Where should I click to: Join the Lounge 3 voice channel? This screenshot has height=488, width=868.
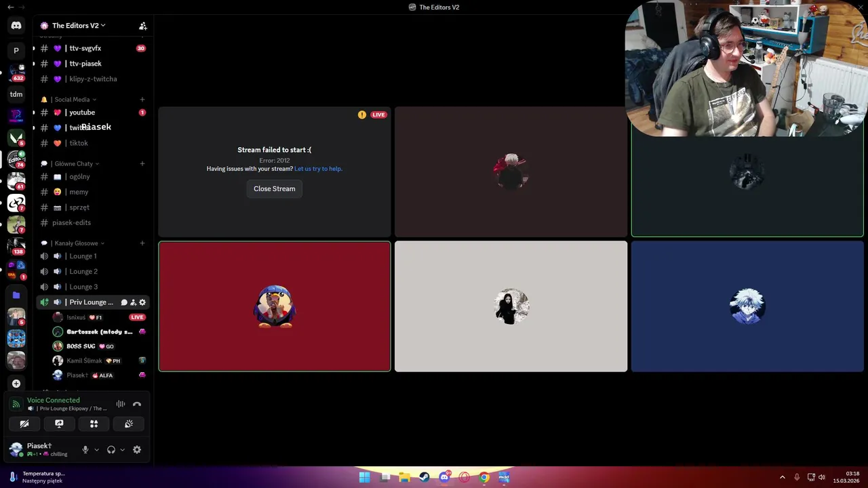tap(93, 287)
